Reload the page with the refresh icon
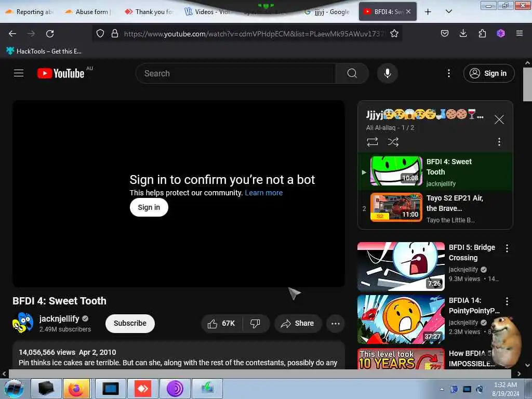 50,33
